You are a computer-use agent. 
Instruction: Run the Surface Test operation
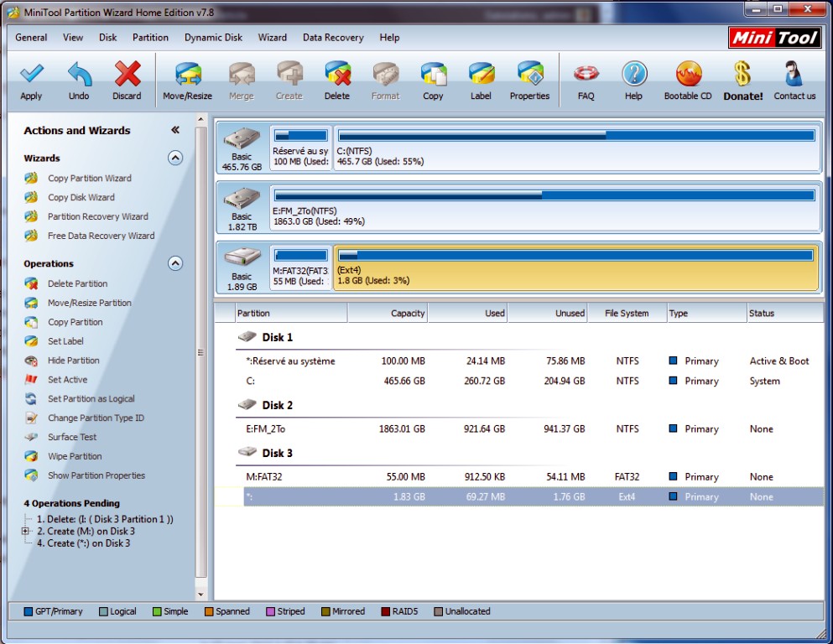72,437
